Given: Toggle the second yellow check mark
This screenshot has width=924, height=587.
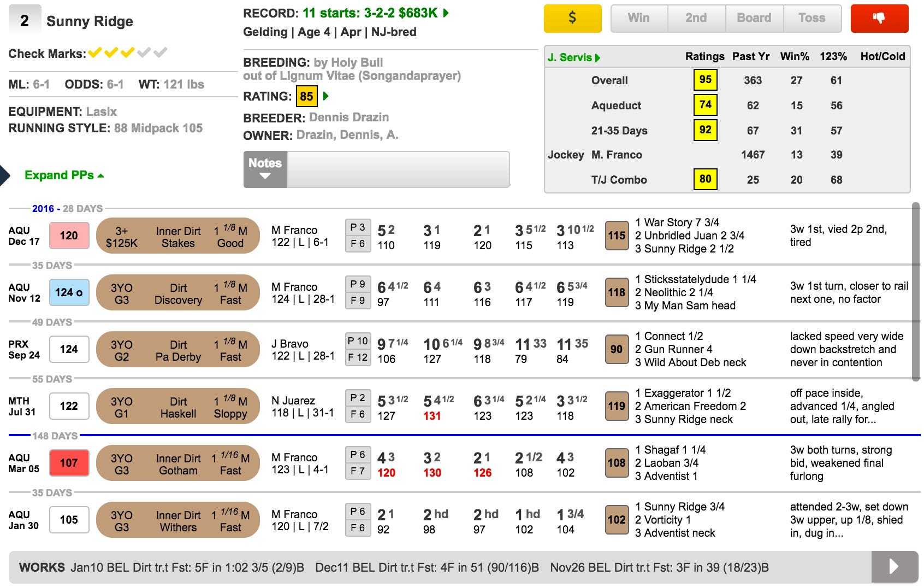Looking at the screenshot, I should point(111,53).
